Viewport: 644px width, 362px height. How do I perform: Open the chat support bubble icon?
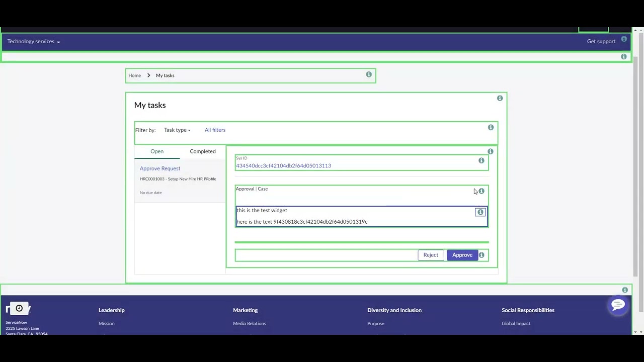618,305
